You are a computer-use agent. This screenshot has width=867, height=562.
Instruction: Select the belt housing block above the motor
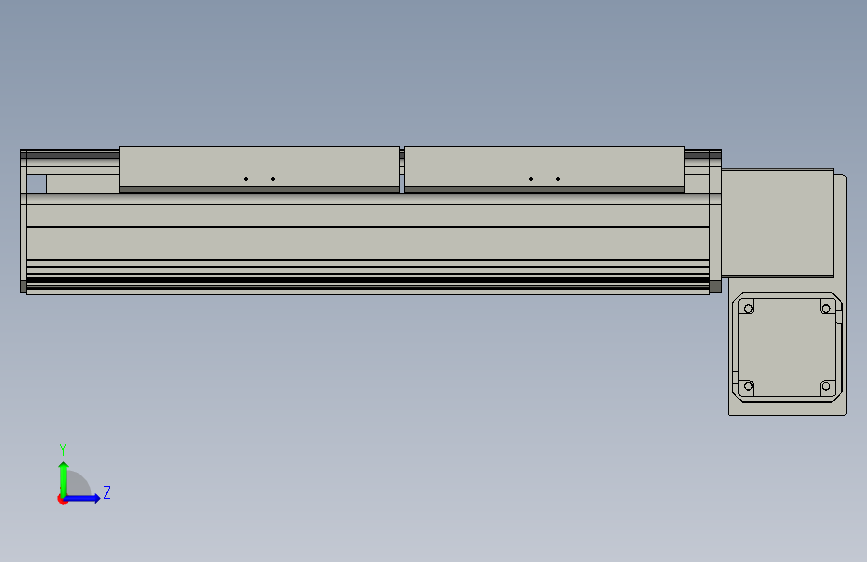[x=777, y=223]
